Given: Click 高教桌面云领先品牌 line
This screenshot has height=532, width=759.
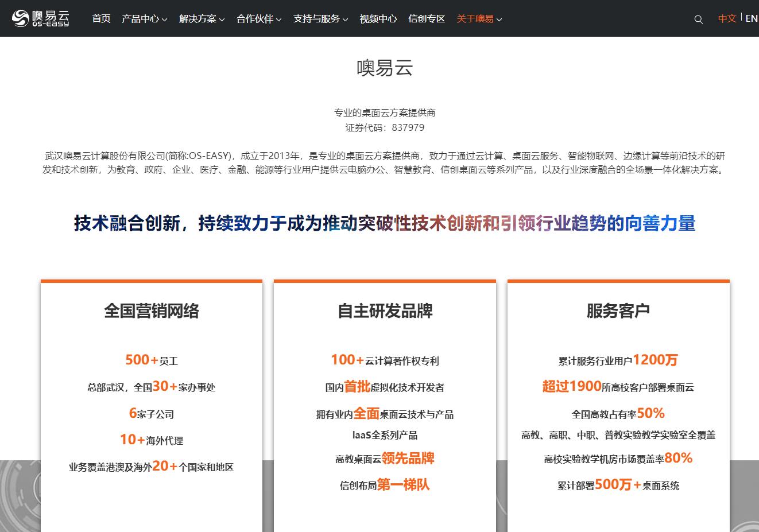Looking at the screenshot, I should click(385, 458).
